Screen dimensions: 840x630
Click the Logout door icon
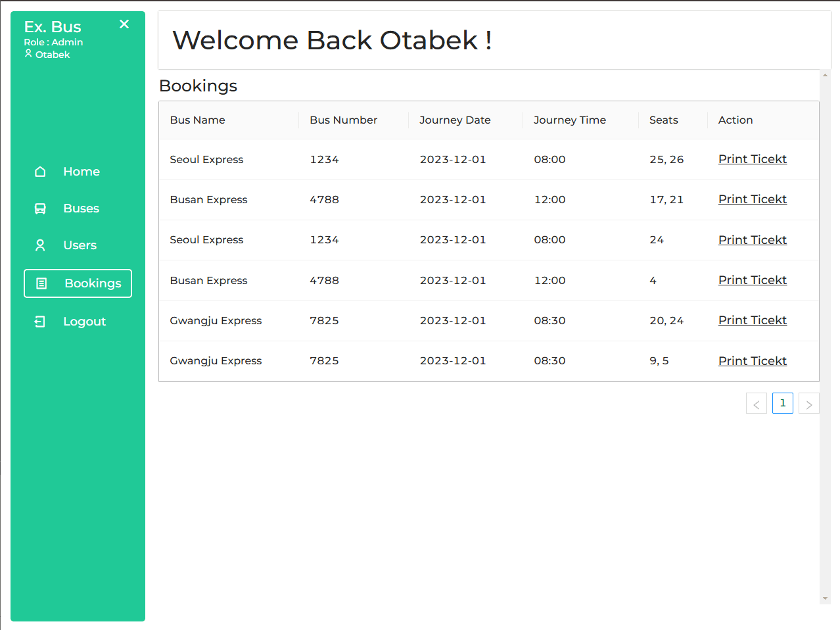point(40,322)
